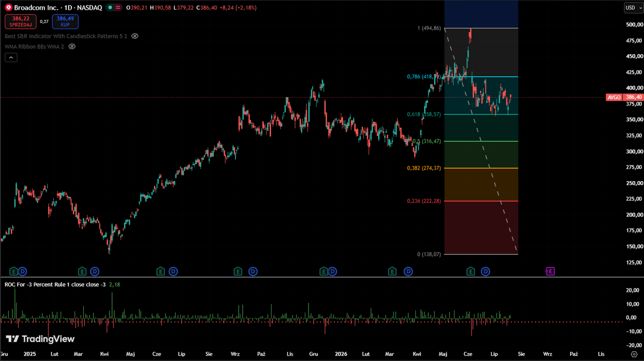Toggle visibility of Best S&R Indicator
Image resolution: width=644 pixels, height=361 pixels.
tap(135, 36)
